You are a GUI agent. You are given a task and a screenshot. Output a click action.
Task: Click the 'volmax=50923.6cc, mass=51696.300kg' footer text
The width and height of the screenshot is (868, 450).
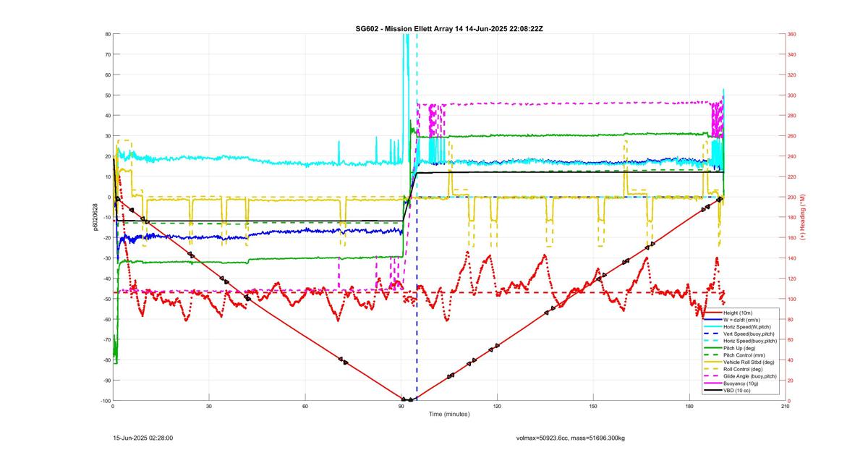pyautogui.click(x=571, y=438)
